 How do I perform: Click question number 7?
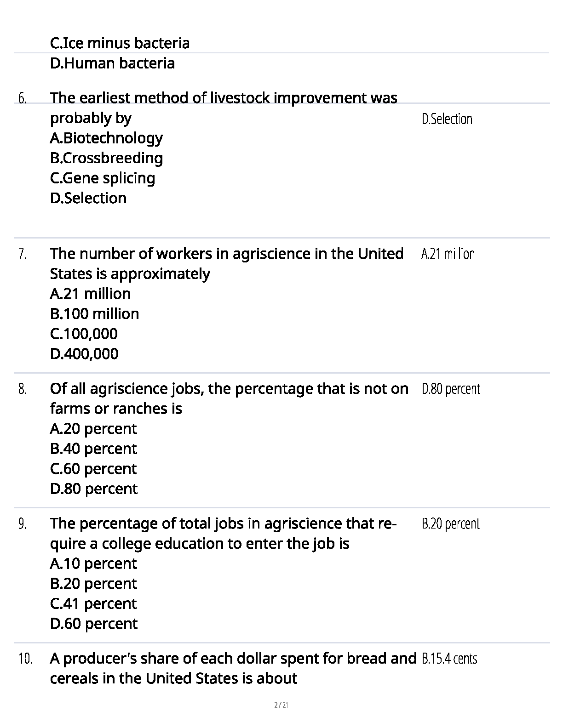pyautogui.click(x=22, y=254)
